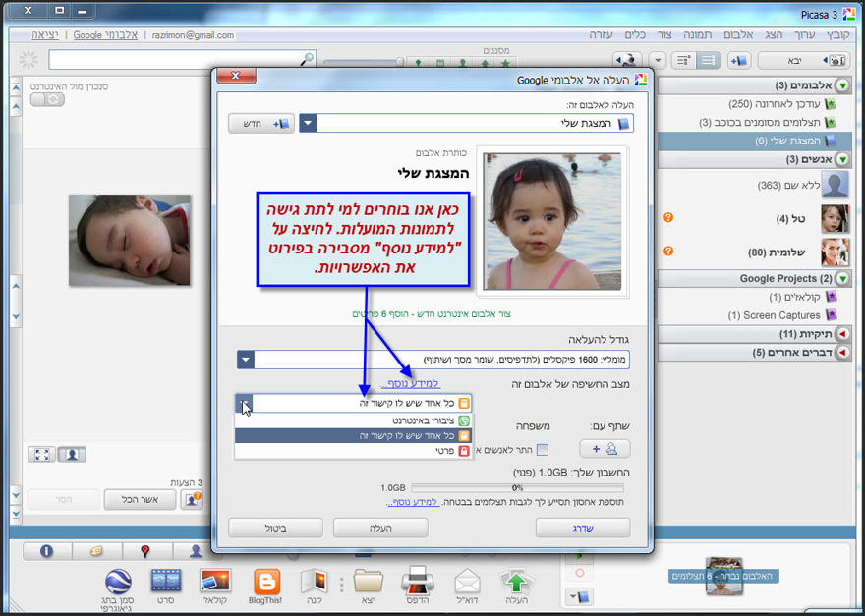Switch to the tree structure library view
The height and width of the screenshot is (616, 865).
pos(684,60)
